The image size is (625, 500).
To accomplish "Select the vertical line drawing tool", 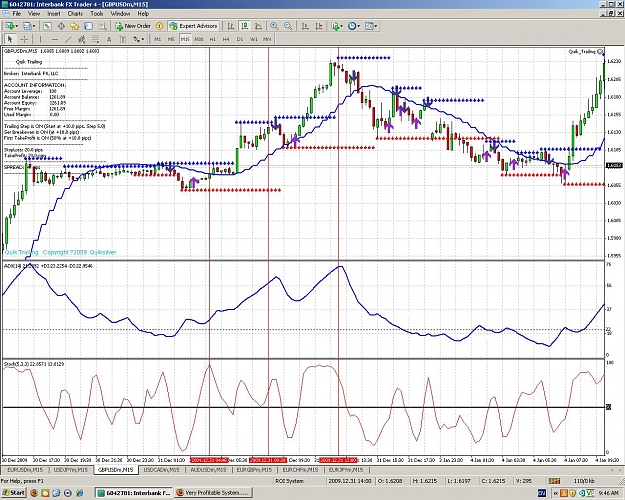I will [40, 39].
